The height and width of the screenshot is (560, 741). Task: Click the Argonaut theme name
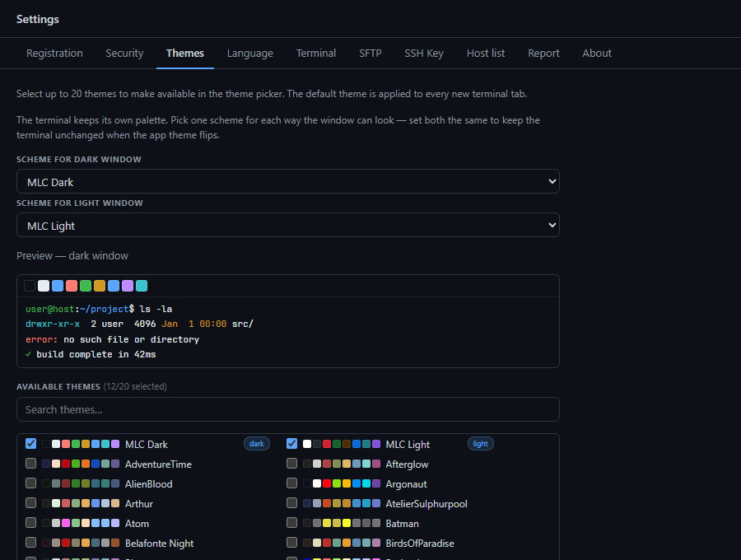click(x=406, y=484)
